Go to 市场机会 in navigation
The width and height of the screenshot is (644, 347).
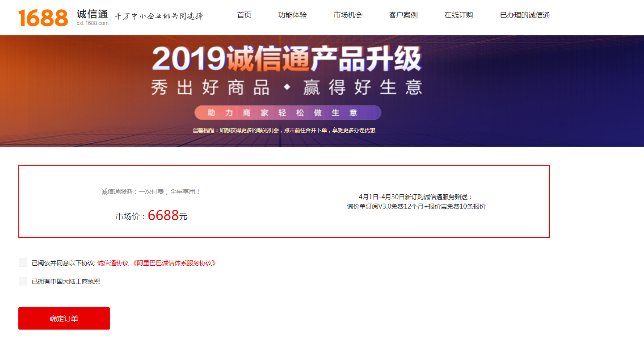pos(348,15)
